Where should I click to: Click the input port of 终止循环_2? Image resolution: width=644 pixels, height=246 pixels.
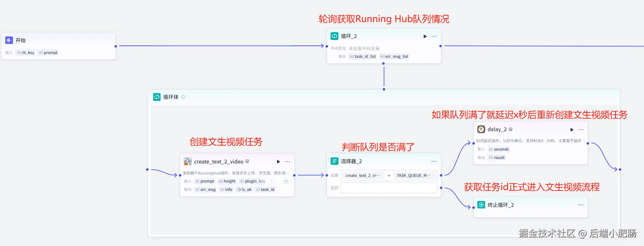[x=474, y=207]
